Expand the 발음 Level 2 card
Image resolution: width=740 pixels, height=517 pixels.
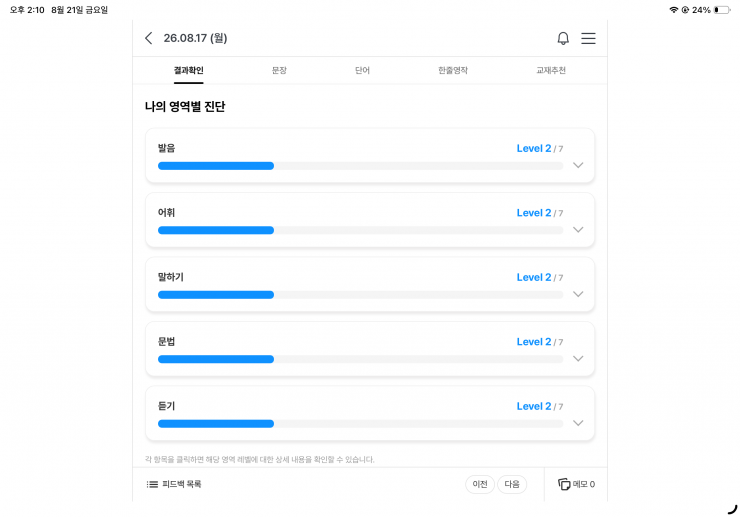click(370, 155)
